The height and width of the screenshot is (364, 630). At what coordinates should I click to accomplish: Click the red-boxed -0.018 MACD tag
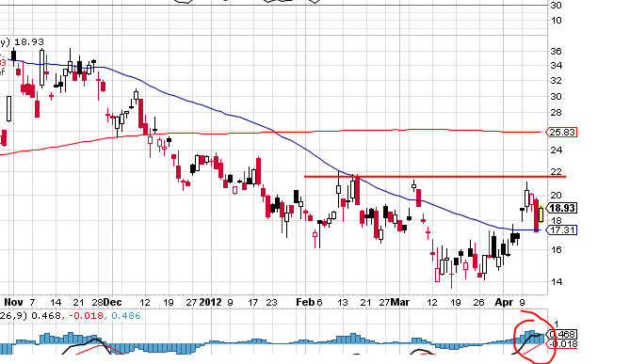point(563,344)
